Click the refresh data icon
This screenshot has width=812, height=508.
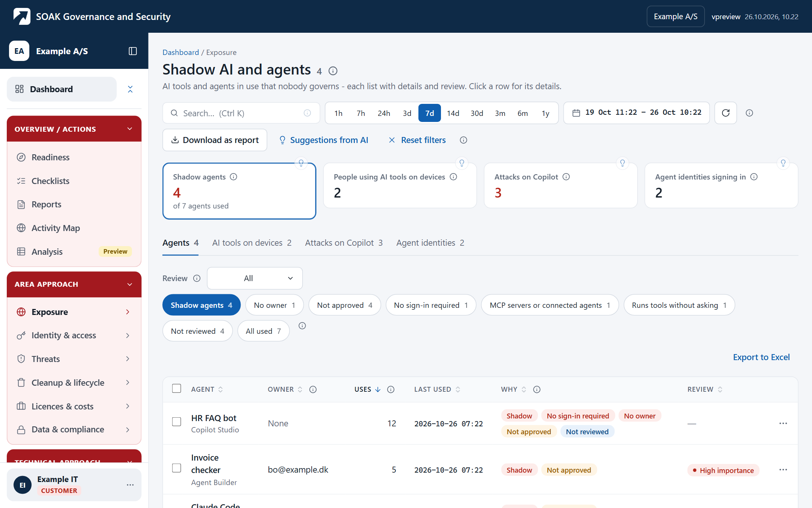[x=726, y=113]
